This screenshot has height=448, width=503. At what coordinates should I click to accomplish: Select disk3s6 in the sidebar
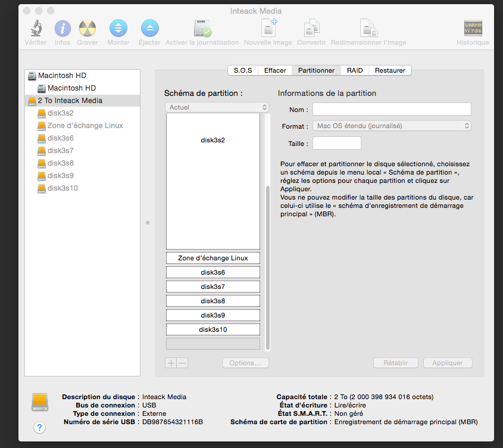(x=82, y=138)
